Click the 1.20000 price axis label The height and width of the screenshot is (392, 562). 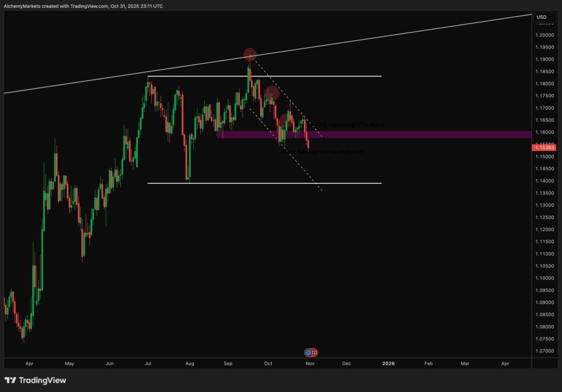point(546,35)
